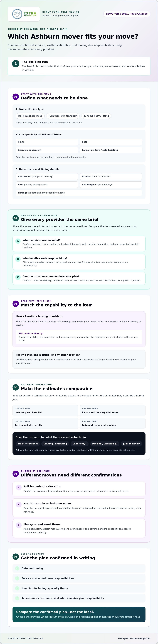Select the In-home heavy lifting chip
The height and width of the screenshot is (644, 158).
tap(96, 116)
